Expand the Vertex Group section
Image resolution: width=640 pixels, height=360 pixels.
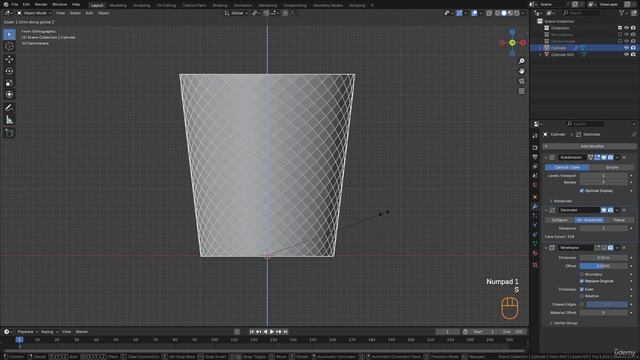coord(564,323)
